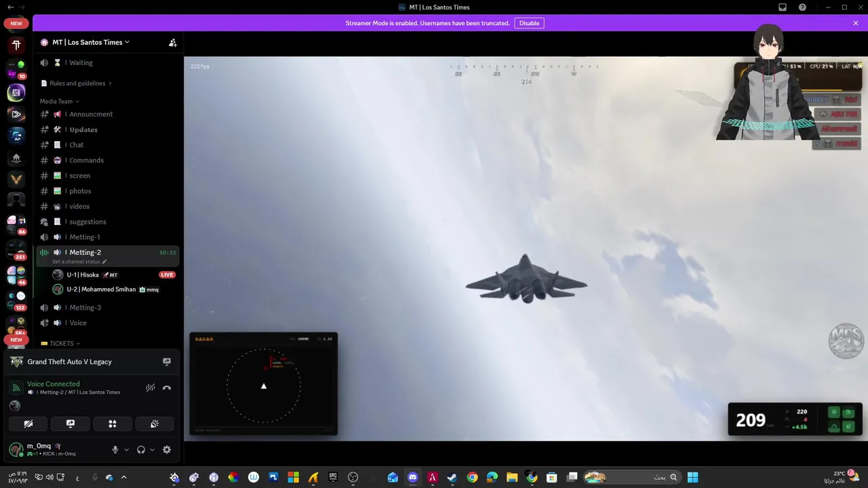Click the radar minimap in the stream
This screenshot has width=868, height=488.
click(263, 384)
